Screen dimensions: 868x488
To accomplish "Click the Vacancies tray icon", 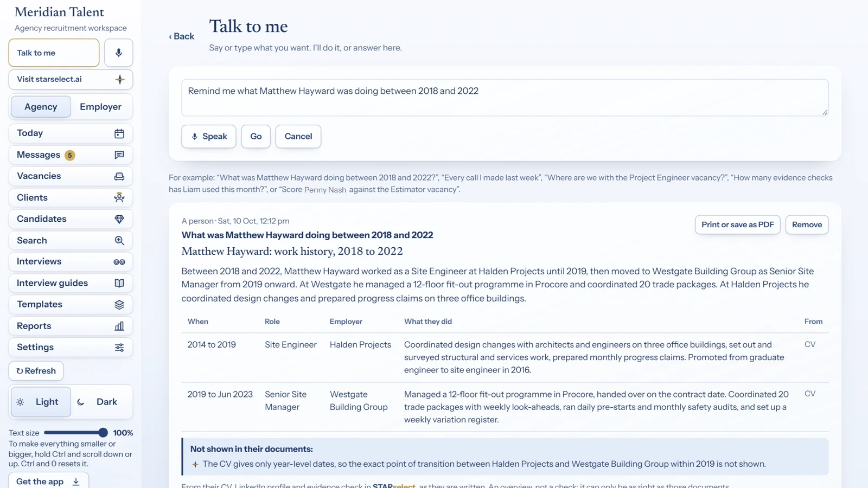I will tap(119, 176).
